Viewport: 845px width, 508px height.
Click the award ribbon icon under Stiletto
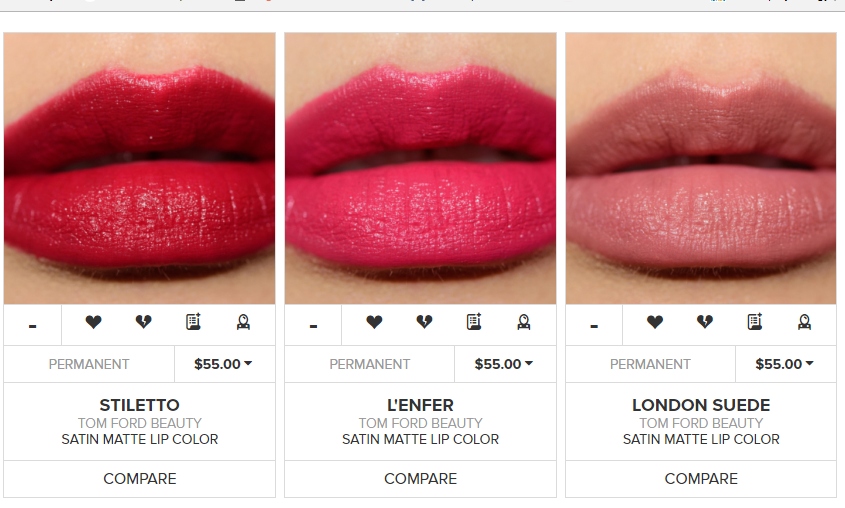pyautogui.click(x=243, y=322)
